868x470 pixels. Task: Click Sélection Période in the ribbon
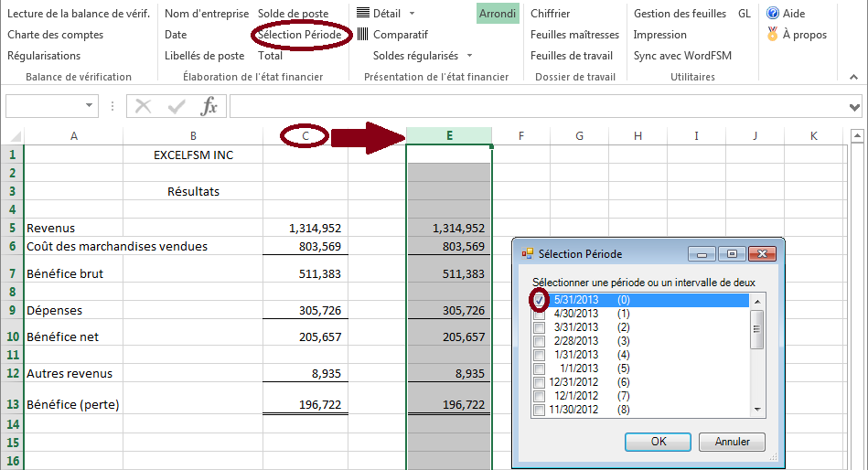point(300,35)
